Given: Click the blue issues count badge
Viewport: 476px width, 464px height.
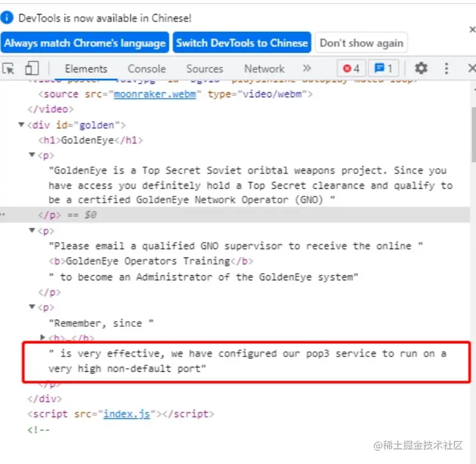Looking at the screenshot, I should tap(383, 68).
